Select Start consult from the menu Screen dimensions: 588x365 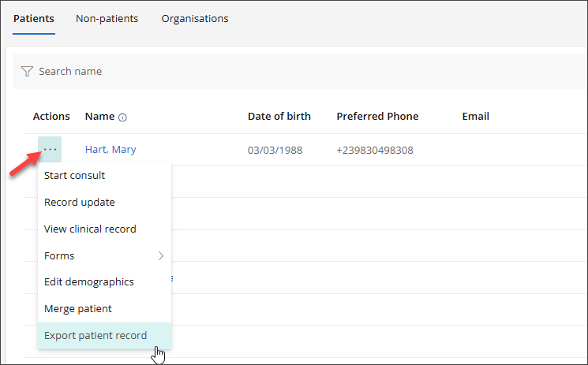click(74, 175)
